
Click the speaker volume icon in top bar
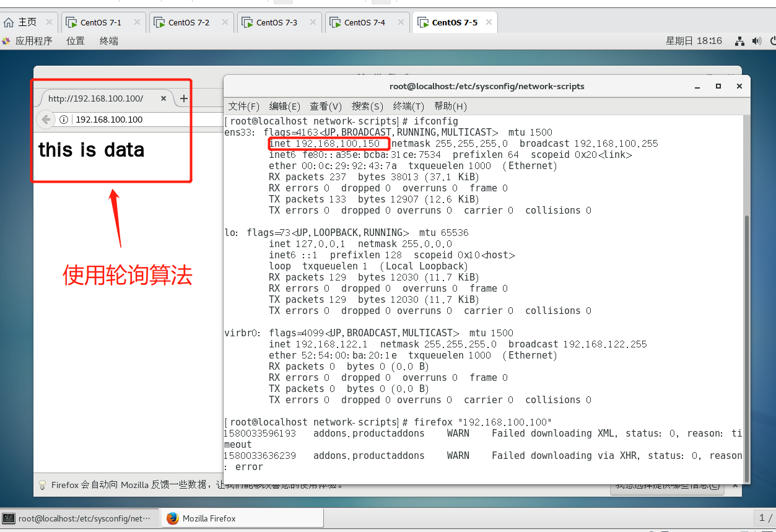[756, 40]
